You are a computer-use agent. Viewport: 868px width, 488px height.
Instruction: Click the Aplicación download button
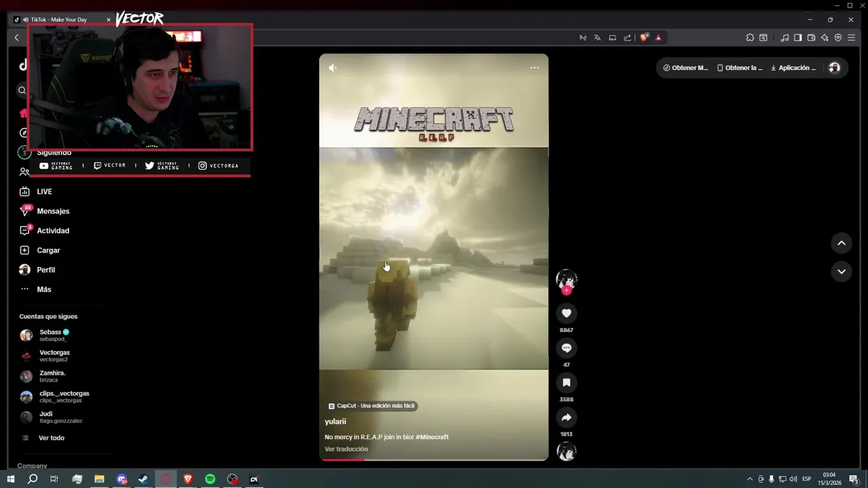click(x=793, y=68)
